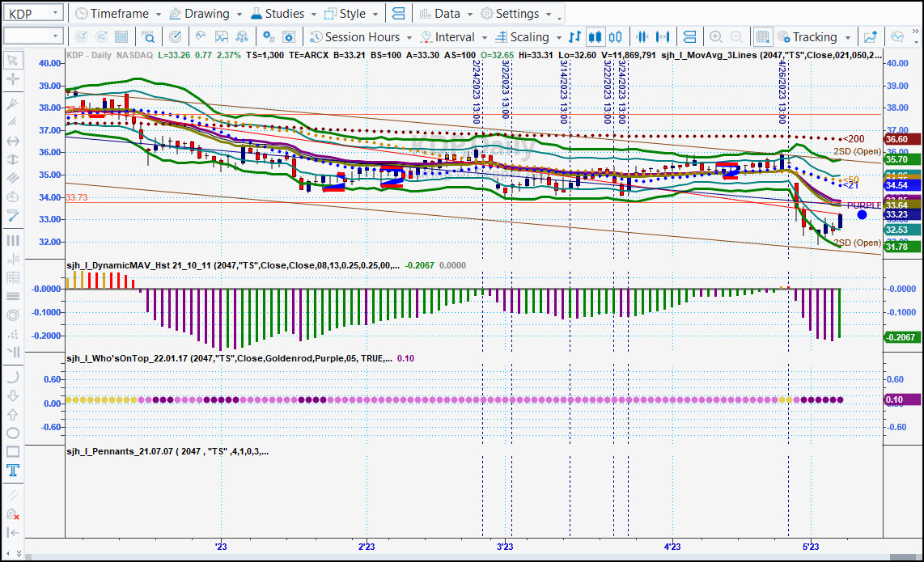Click the magnifier data window icon
This screenshot has height=562, width=924.
pos(148,37)
